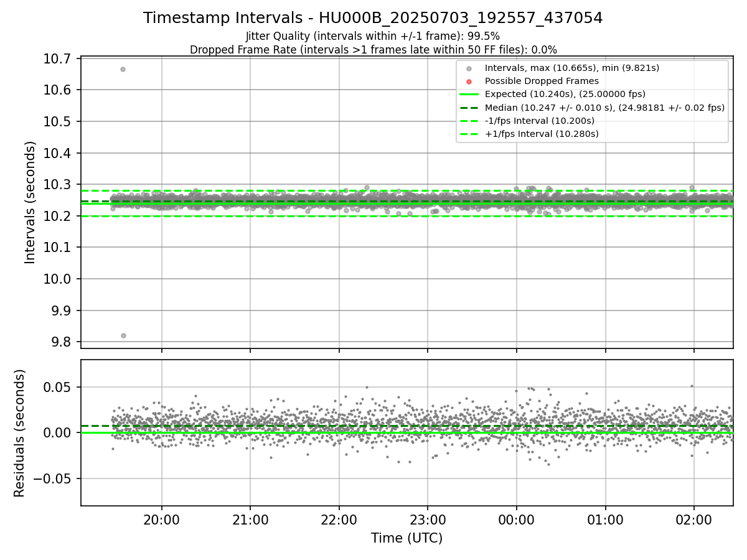Screen dimensions: 747x560
Task: Click the outlier point near 10.665 seconds
Action: point(123,69)
